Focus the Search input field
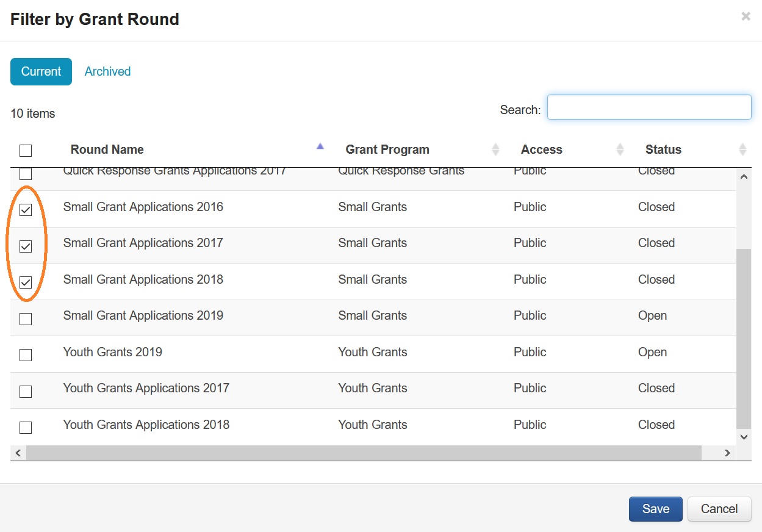 649,107
